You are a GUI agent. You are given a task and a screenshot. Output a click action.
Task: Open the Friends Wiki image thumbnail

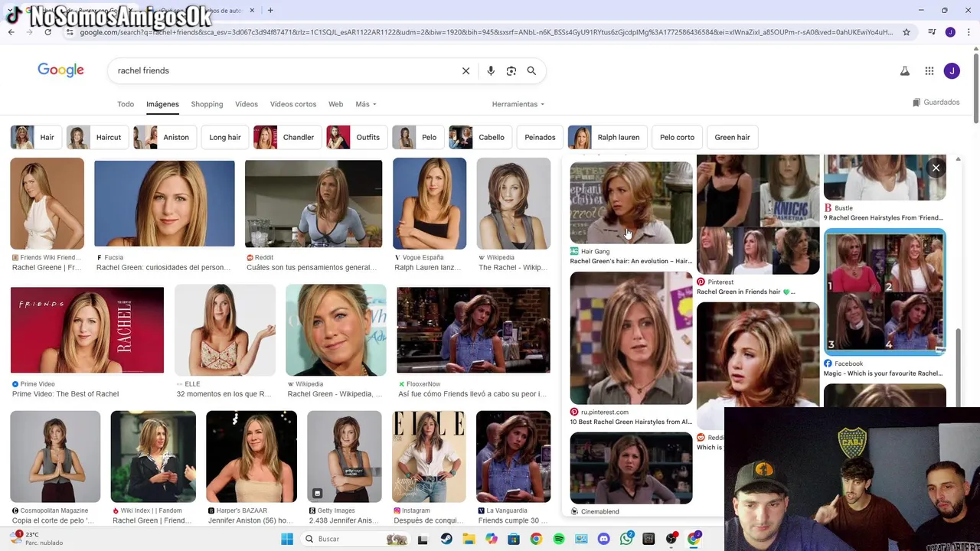pyautogui.click(x=47, y=204)
